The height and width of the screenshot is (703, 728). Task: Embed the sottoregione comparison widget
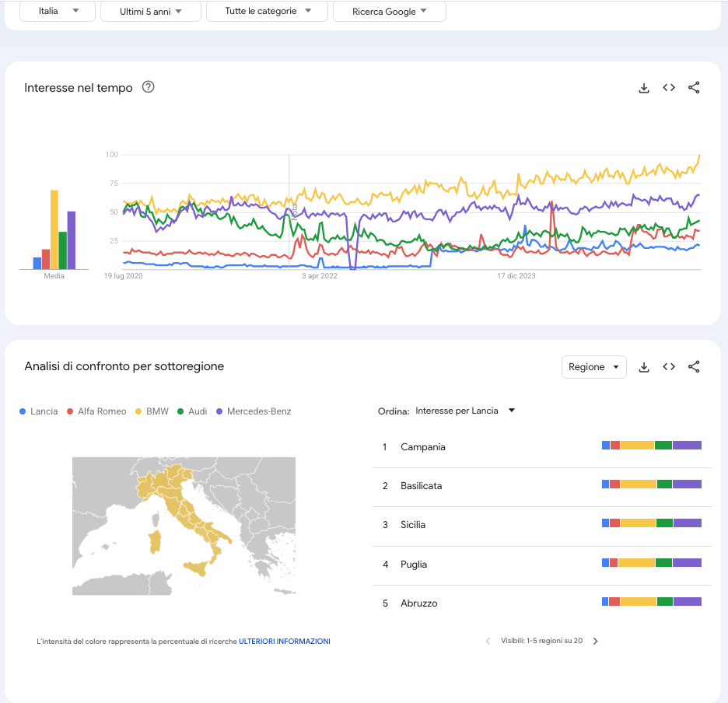pos(669,367)
